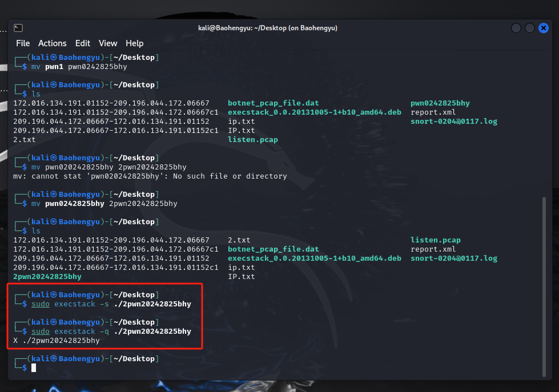Click lowercase ip.txt in the second ls listing

[x=242, y=267]
